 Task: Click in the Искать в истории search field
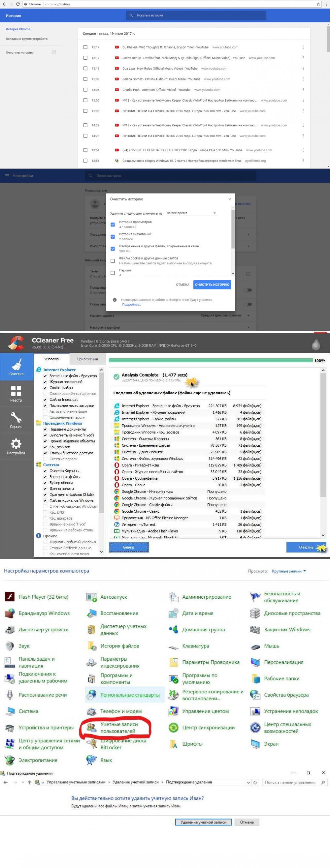196,15
